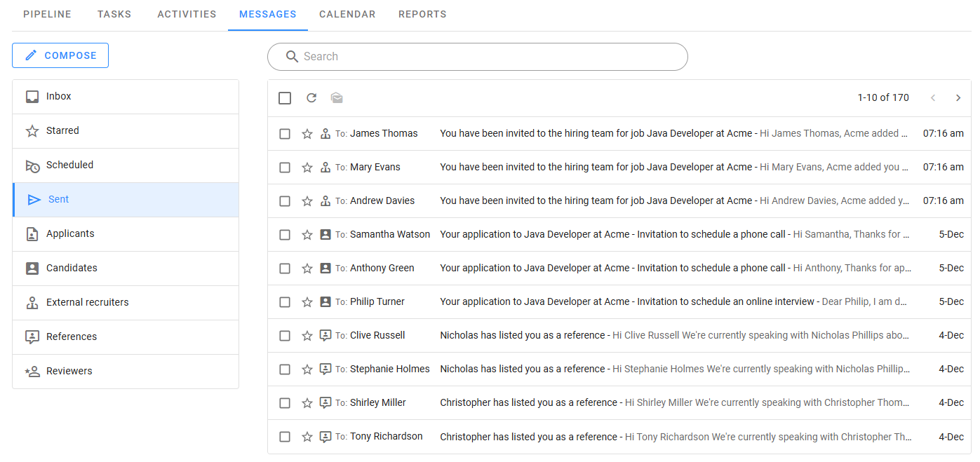This screenshot has width=980, height=462.
Task: Open the message to Anthony Green
Action: [x=612, y=269]
